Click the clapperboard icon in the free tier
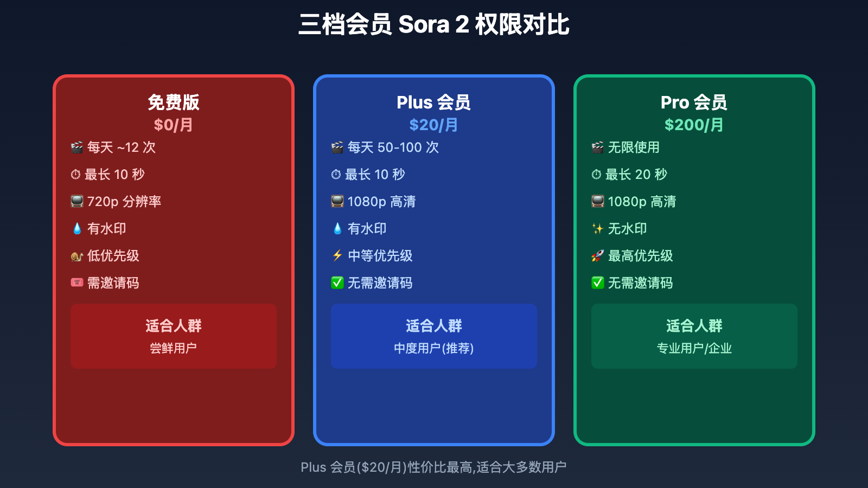Screen dimensions: 868x488 [77, 147]
